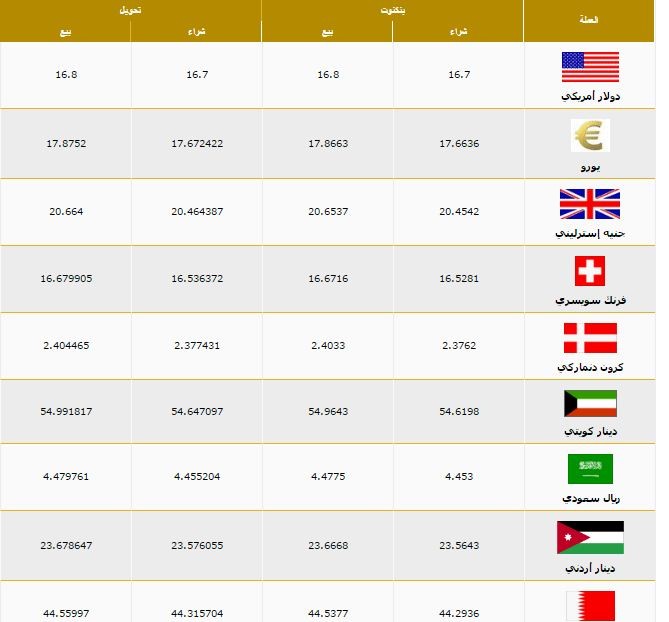669x622 pixels.
Task: Click Jordanian dinar transfer sell 23.678647
Action: (x=66, y=546)
